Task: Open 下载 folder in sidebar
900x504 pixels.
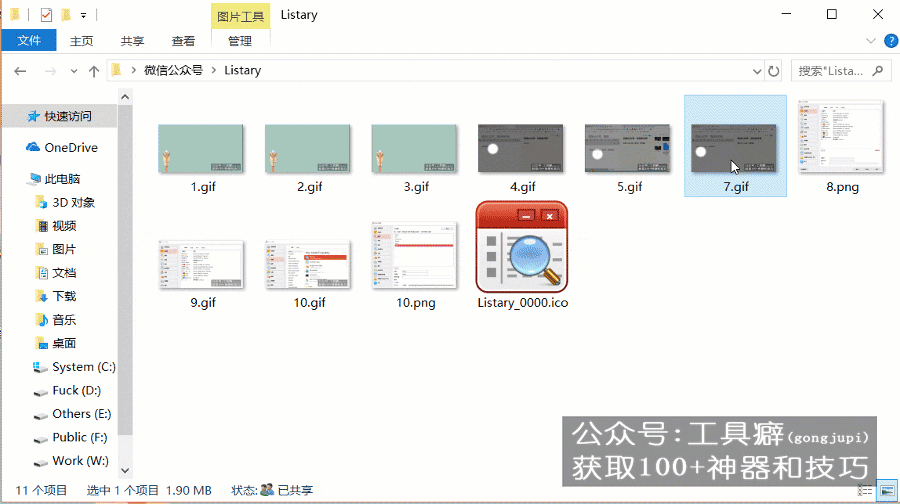Action: coord(56,296)
